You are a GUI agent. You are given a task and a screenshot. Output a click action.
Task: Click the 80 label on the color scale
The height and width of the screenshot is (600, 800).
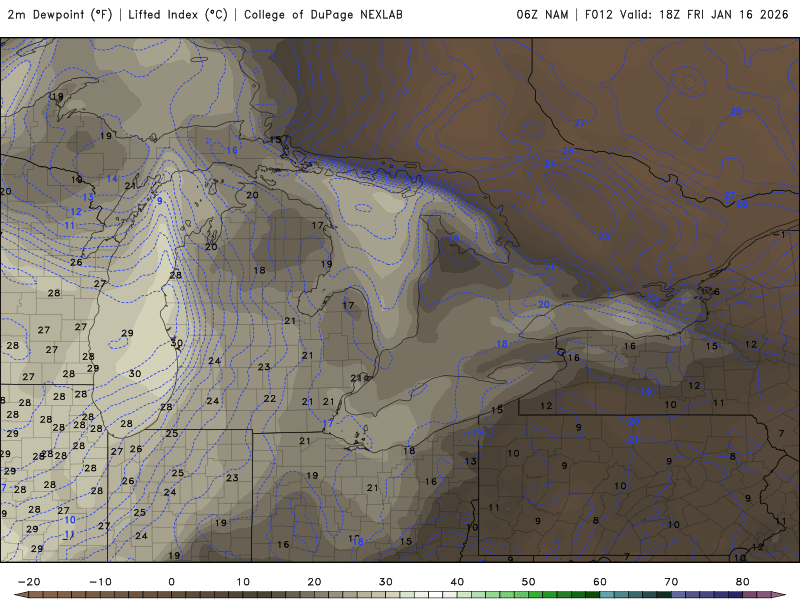pyautogui.click(x=743, y=582)
